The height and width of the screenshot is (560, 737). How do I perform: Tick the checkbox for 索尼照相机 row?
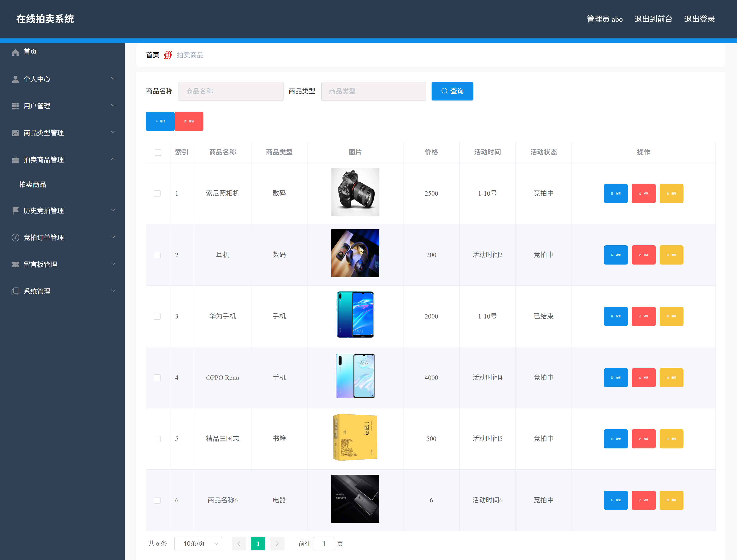(157, 194)
